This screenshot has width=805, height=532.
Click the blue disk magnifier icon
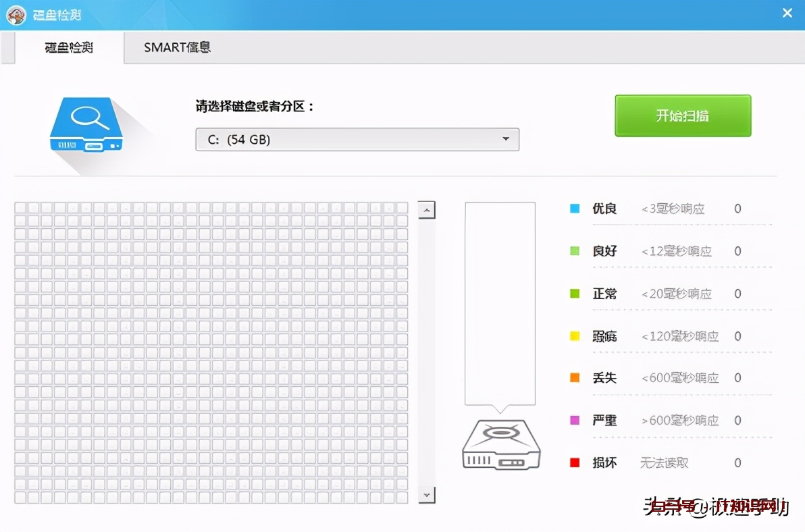[x=86, y=124]
